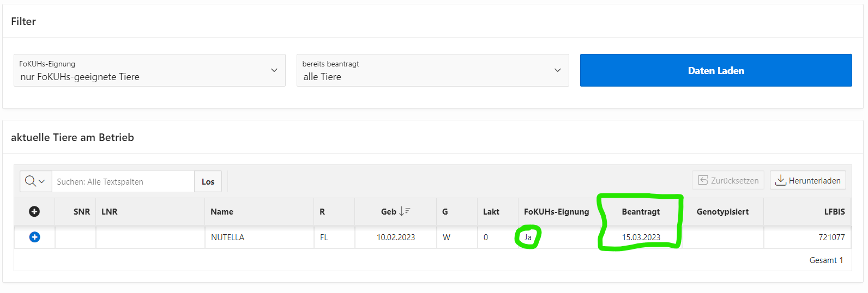This screenshot has height=293, width=868.
Task: Expand the search column selector chevron
Action: coord(42,181)
